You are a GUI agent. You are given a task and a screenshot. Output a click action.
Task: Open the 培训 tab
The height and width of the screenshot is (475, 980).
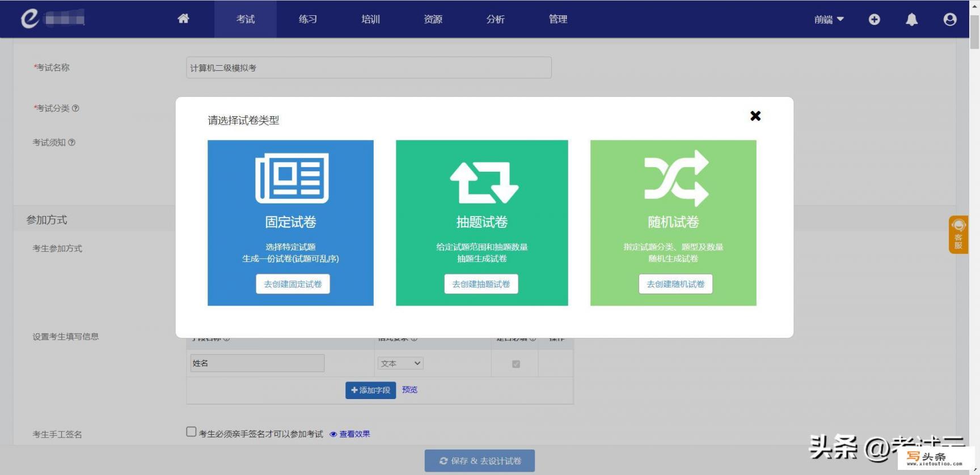[370, 19]
